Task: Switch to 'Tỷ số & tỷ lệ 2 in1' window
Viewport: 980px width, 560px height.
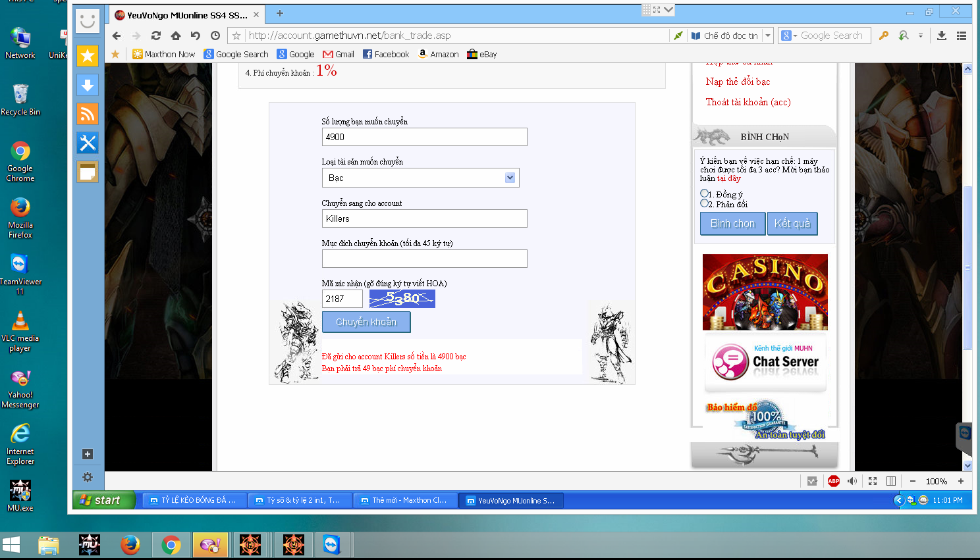Action: [300, 501]
